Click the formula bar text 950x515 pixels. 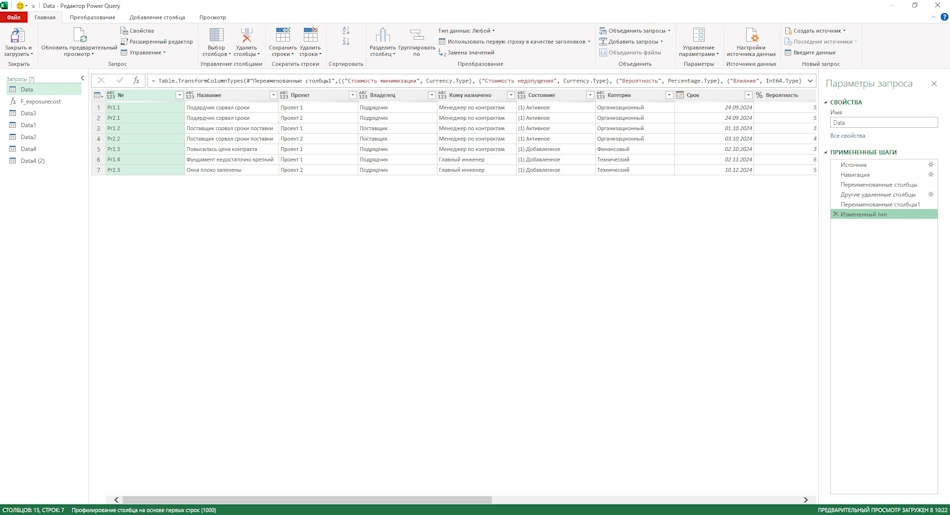[476, 81]
